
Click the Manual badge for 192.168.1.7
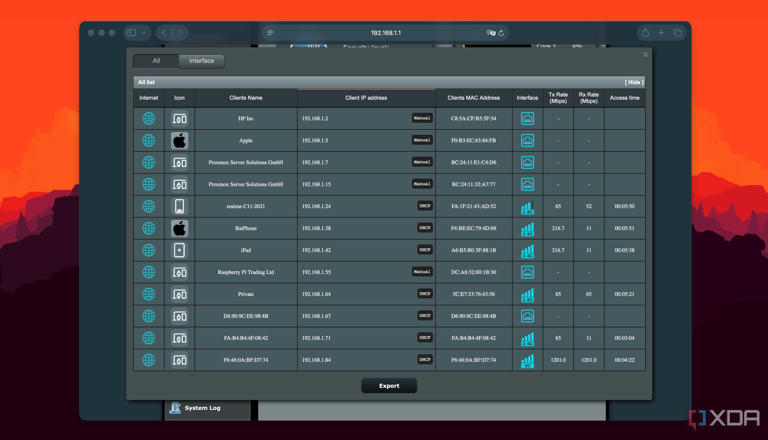point(422,162)
